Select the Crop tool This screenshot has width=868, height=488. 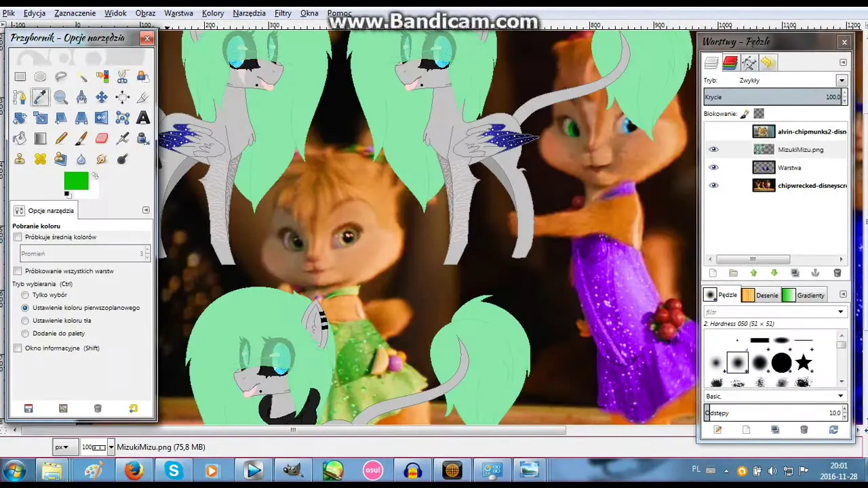point(143,98)
